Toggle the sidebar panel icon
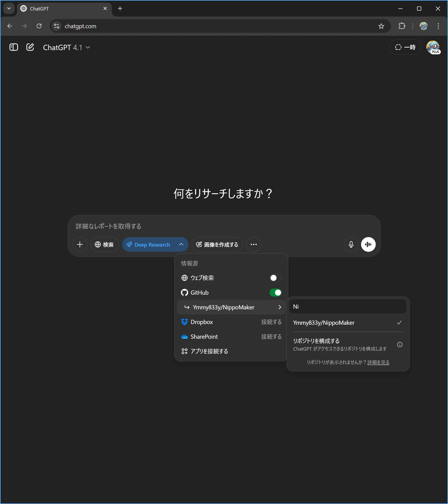448x504 pixels. (x=14, y=47)
